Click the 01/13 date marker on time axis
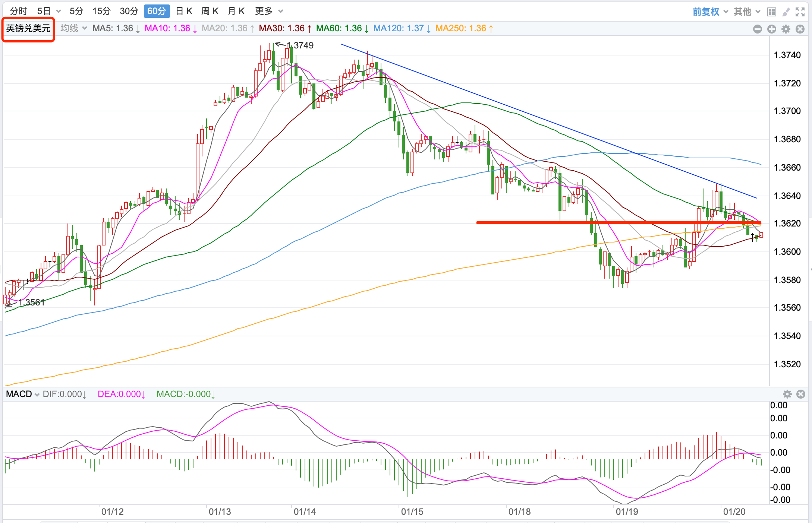Viewport: 812px width, 523px height. coord(220,512)
